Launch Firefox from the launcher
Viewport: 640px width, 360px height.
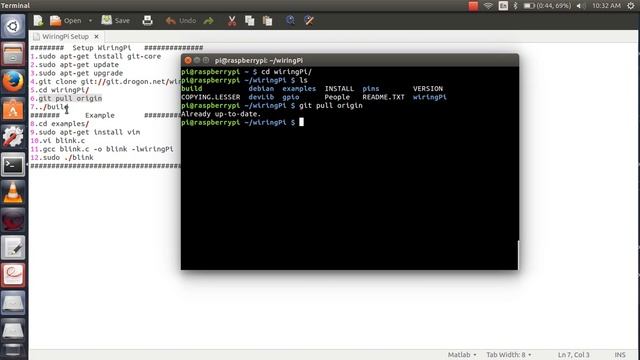click(x=13, y=81)
